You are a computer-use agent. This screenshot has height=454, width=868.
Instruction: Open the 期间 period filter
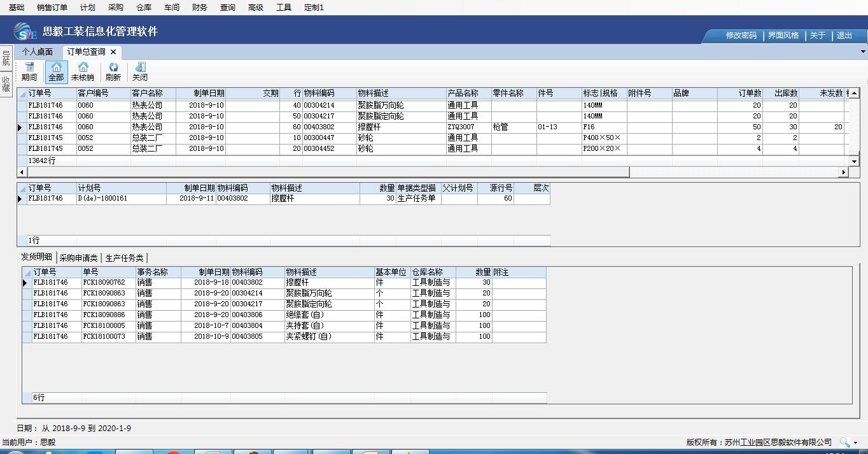pos(29,72)
